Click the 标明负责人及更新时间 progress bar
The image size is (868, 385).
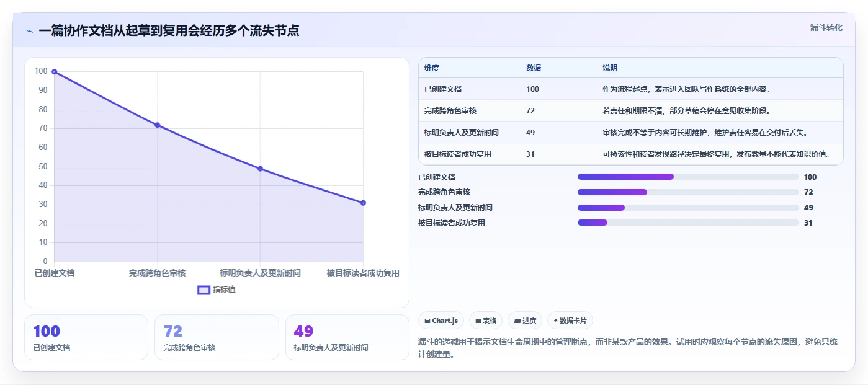point(688,208)
